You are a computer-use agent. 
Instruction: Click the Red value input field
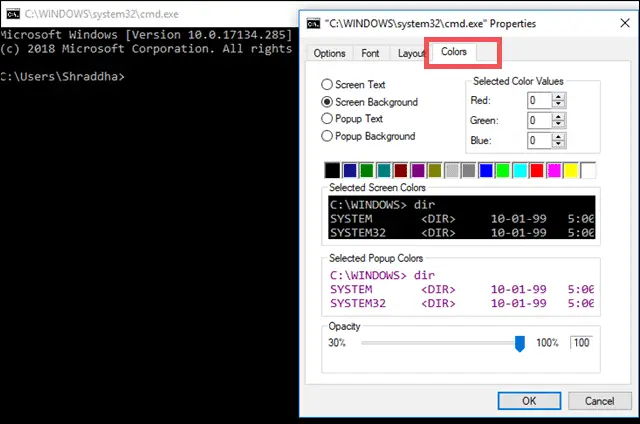[539, 100]
